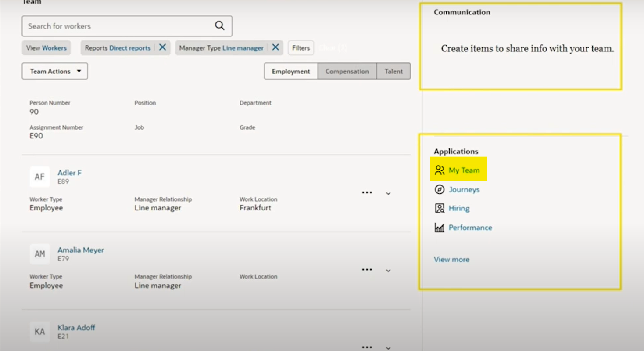Switch to the Talent tab
The width and height of the screenshot is (644, 351).
click(x=393, y=71)
